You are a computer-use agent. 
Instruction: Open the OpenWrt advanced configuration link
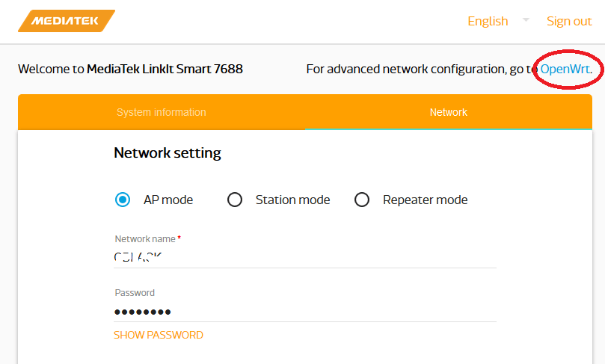click(565, 69)
